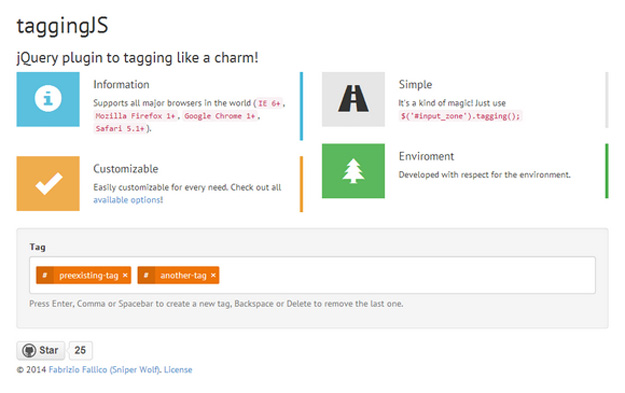The image size is (625, 393).
Task: Click the 'IE 6+' code snippet
Action: (269, 103)
